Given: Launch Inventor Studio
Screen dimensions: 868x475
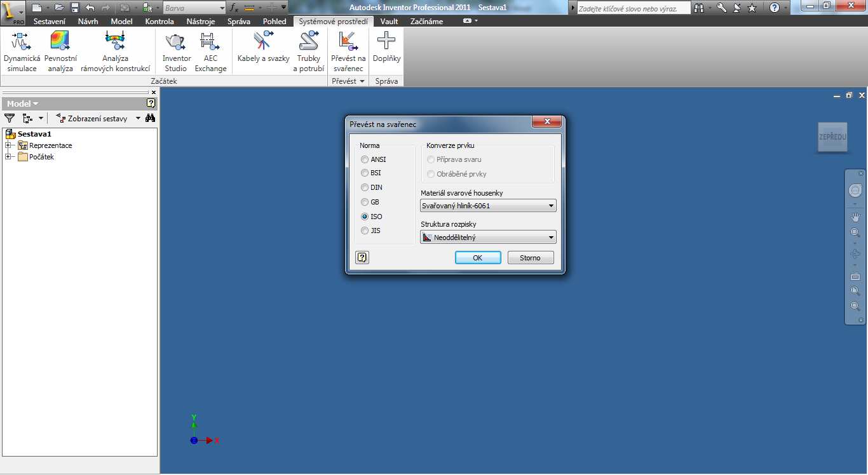Looking at the screenshot, I should tap(176, 52).
